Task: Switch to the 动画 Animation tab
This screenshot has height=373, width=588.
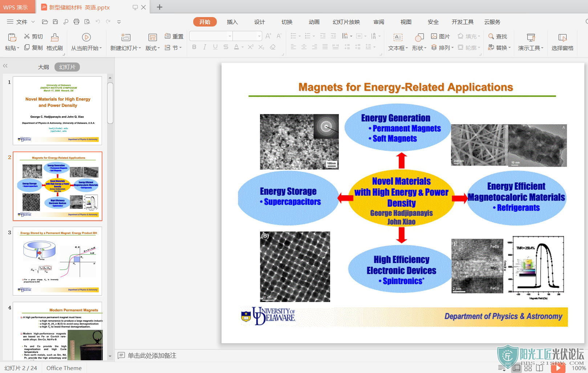Action: pyautogui.click(x=314, y=22)
